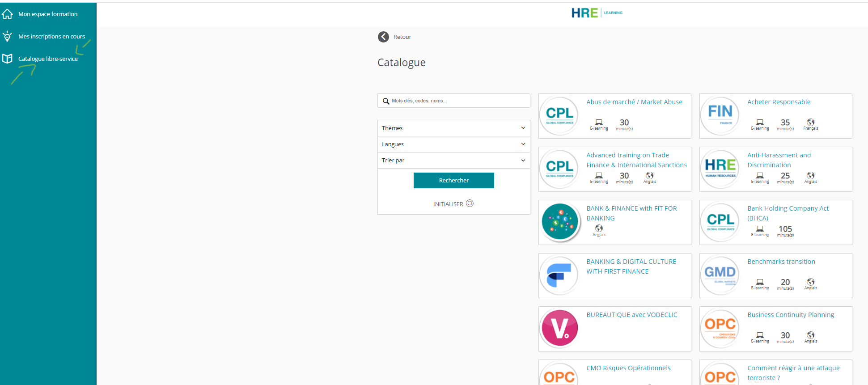The image size is (868, 385).
Task: Open the Fit for Banking round logo
Action: coord(559,222)
